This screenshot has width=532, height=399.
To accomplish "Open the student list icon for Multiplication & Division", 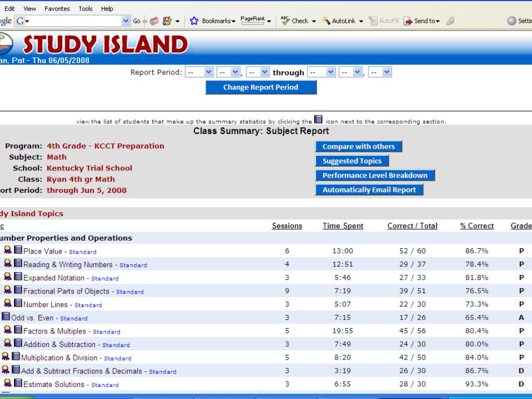I will (16, 356).
